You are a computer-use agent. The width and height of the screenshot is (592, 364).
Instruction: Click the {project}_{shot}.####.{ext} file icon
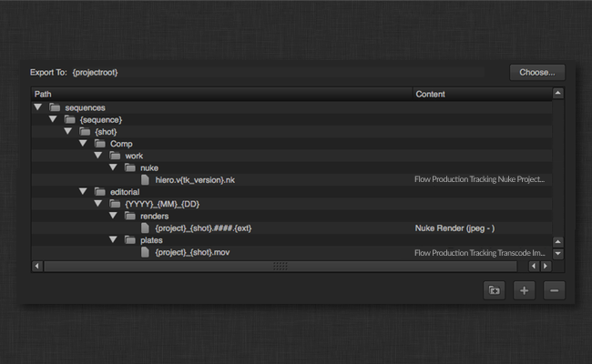click(145, 228)
